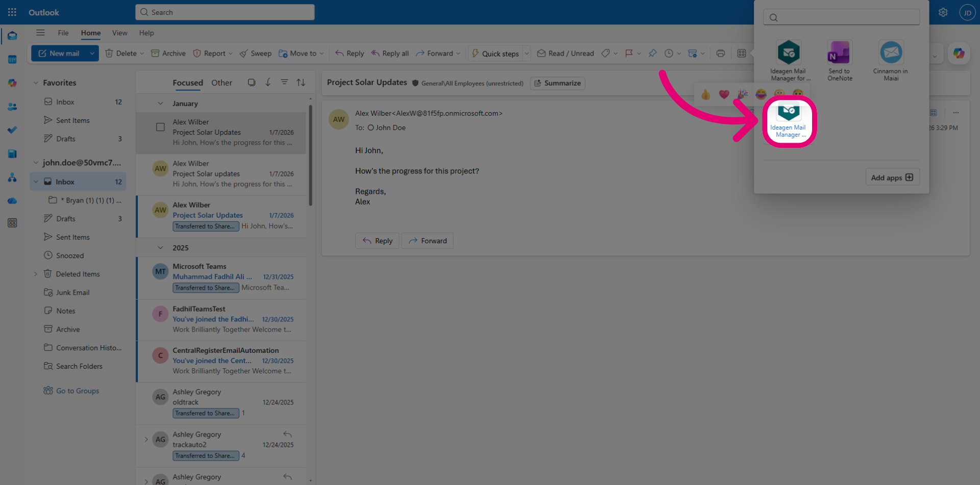
Task: Click Forward button below the message
Action: click(x=427, y=241)
